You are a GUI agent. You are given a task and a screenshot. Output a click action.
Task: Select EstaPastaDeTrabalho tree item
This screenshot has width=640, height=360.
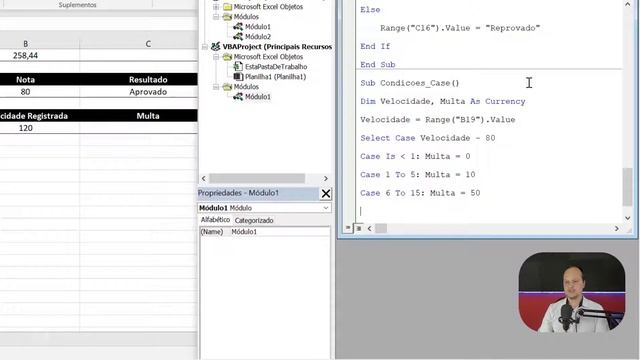[276, 67]
